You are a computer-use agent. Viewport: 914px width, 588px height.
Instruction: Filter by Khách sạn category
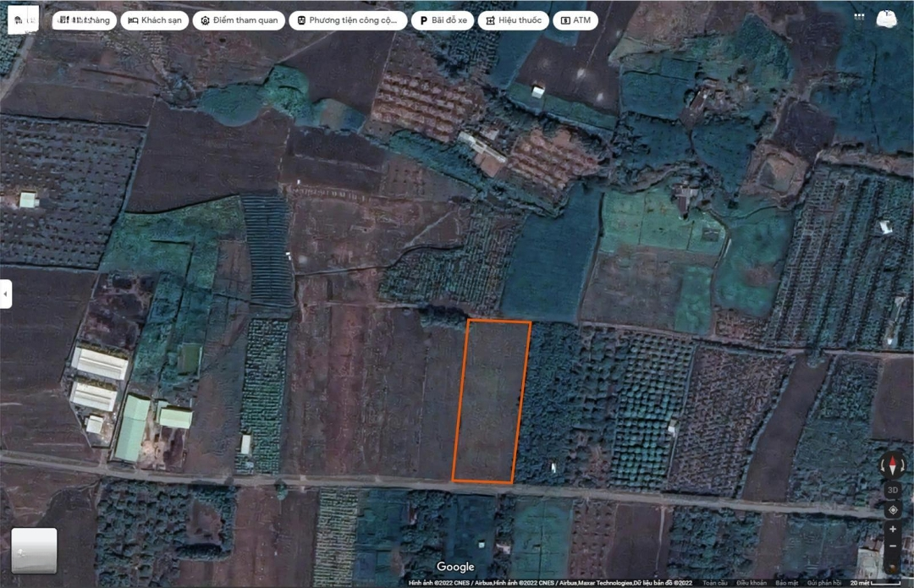(154, 20)
